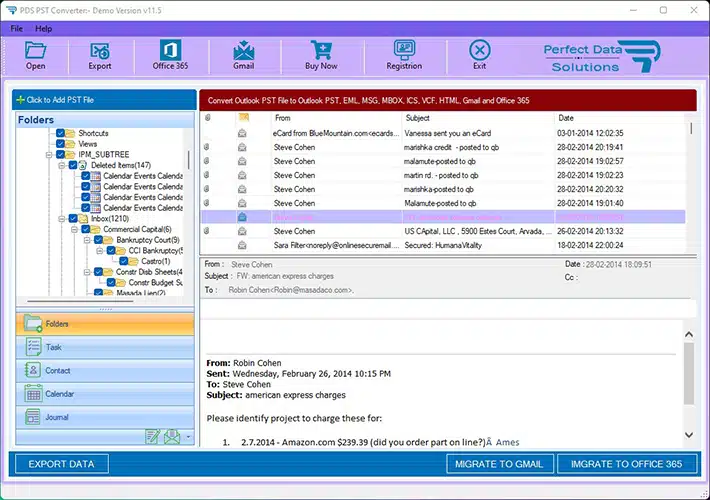The height and width of the screenshot is (500, 710).
Task: Uncheck the Inbox(1210) checkbox
Action: point(73,219)
